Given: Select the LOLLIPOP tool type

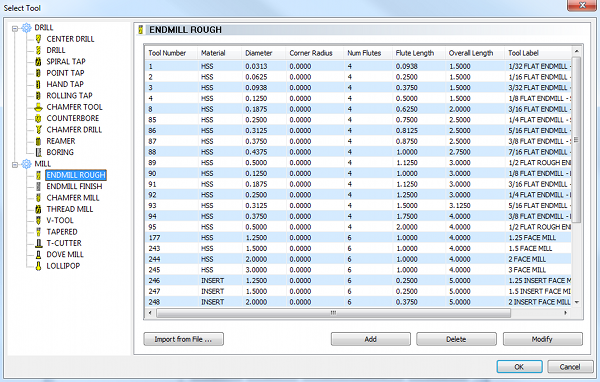Looking at the screenshot, I should pos(63,266).
